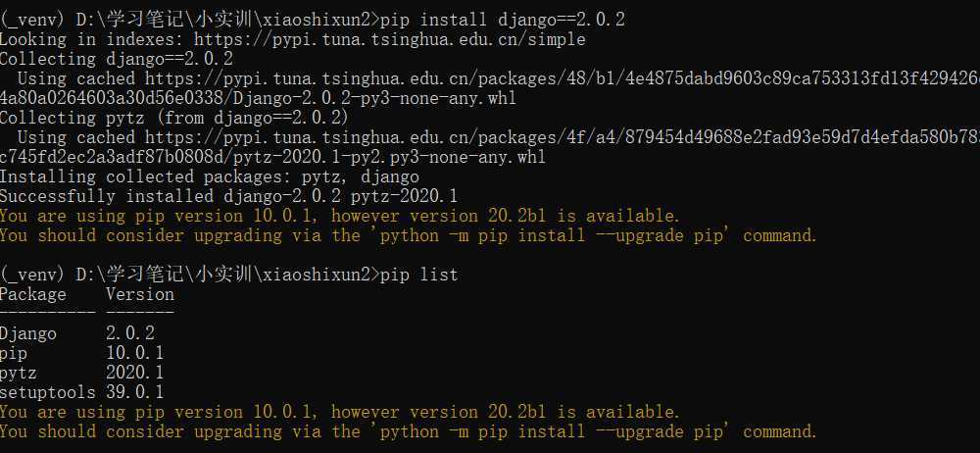
Task: Select the Django package name in list
Action: click(x=28, y=333)
